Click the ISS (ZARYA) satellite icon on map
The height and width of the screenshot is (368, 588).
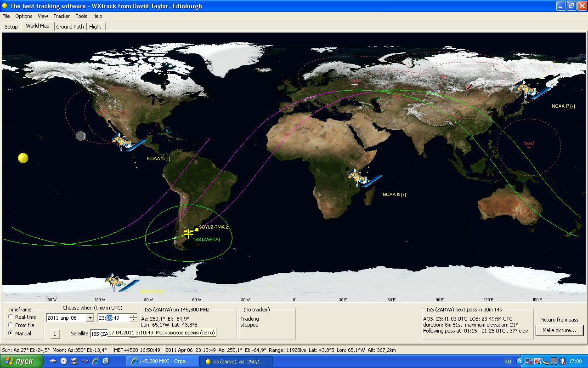pos(188,233)
